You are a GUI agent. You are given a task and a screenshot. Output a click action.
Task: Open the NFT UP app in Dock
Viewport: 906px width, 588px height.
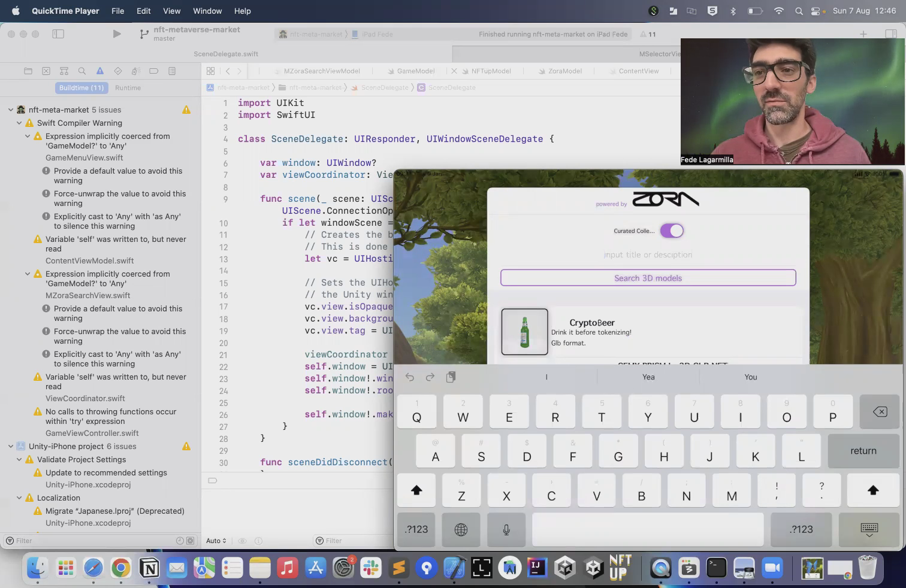tap(620, 568)
